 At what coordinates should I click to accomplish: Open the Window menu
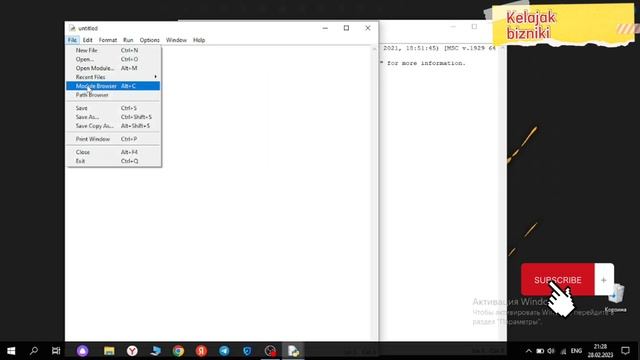176,40
